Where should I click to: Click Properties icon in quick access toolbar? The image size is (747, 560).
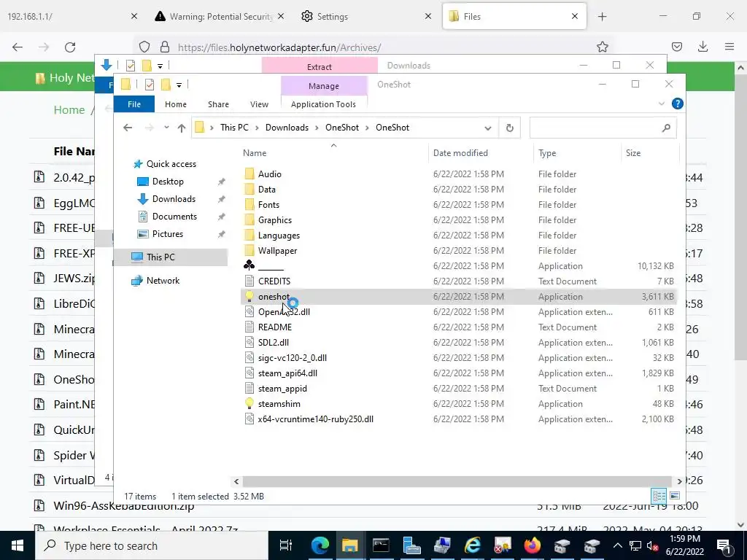[x=149, y=85]
